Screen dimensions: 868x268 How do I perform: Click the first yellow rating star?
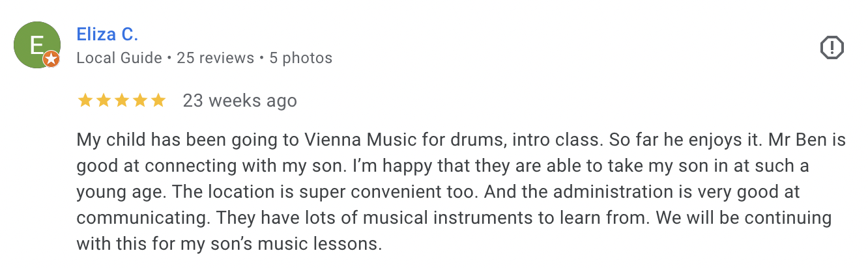[x=85, y=101]
